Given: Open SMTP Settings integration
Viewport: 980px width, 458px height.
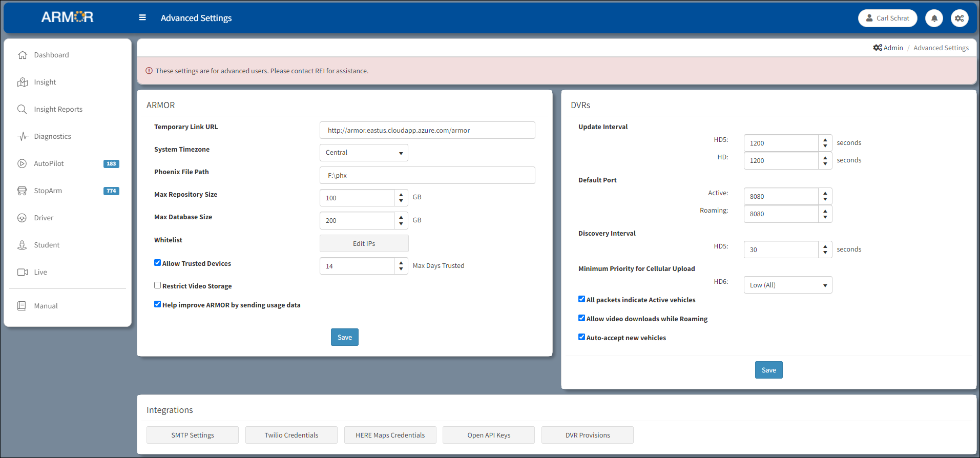Looking at the screenshot, I should 193,435.
